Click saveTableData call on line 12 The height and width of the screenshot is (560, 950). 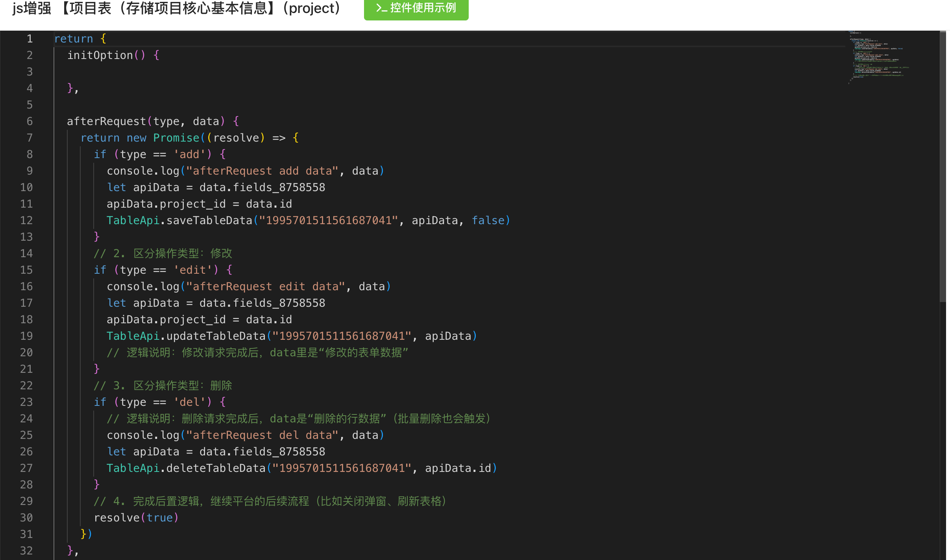[209, 220]
